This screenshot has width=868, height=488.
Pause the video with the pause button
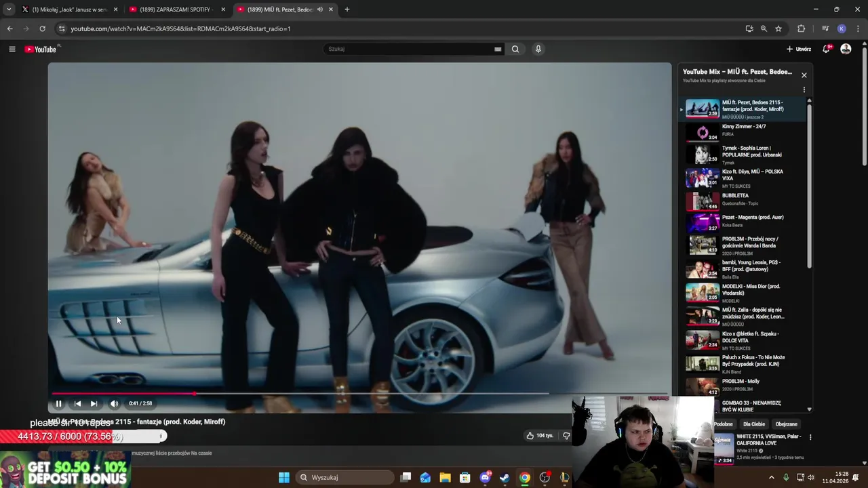tap(58, 403)
